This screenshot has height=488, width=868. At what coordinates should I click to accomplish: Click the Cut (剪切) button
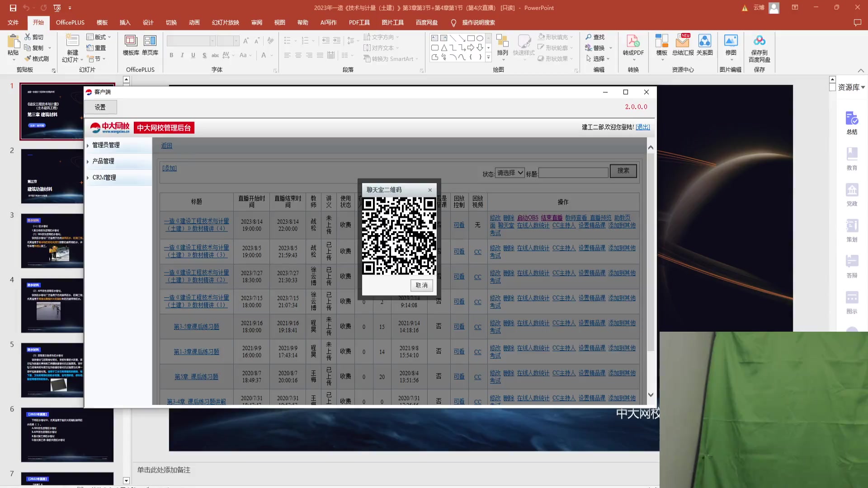click(x=34, y=37)
